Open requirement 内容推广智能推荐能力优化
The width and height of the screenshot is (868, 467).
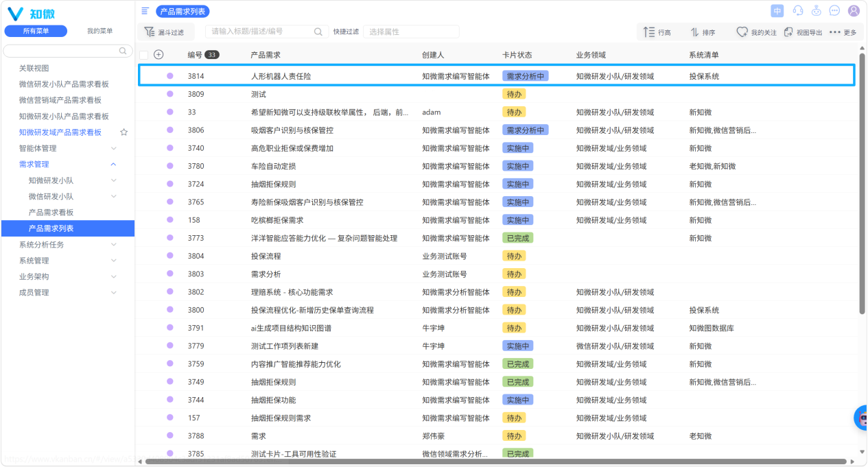tap(296, 364)
